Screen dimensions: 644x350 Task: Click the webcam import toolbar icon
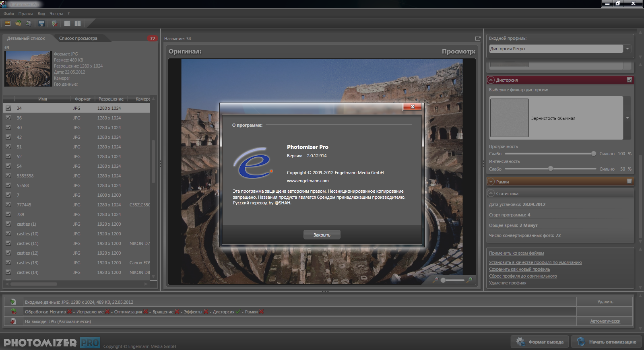point(29,23)
